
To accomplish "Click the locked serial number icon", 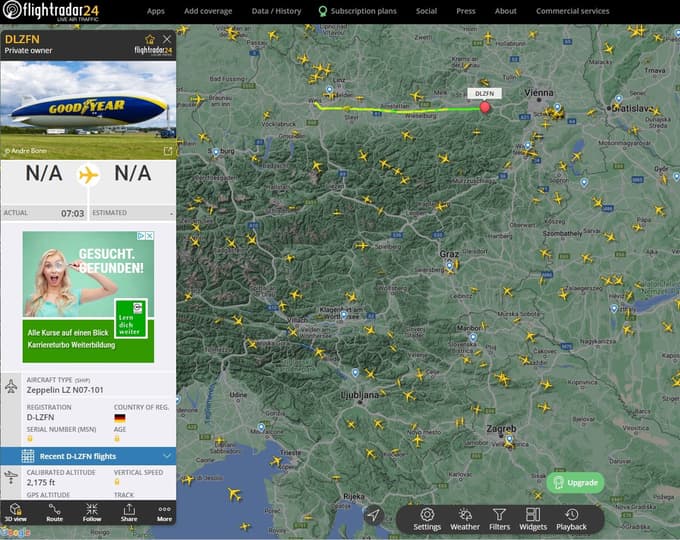I will 30,439.
